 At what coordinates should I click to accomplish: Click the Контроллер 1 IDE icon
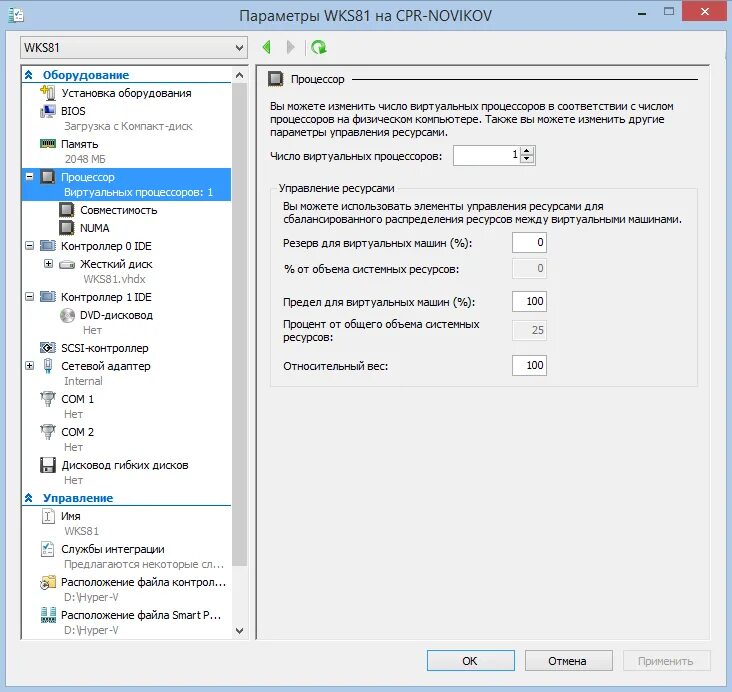tap(48, 297)
